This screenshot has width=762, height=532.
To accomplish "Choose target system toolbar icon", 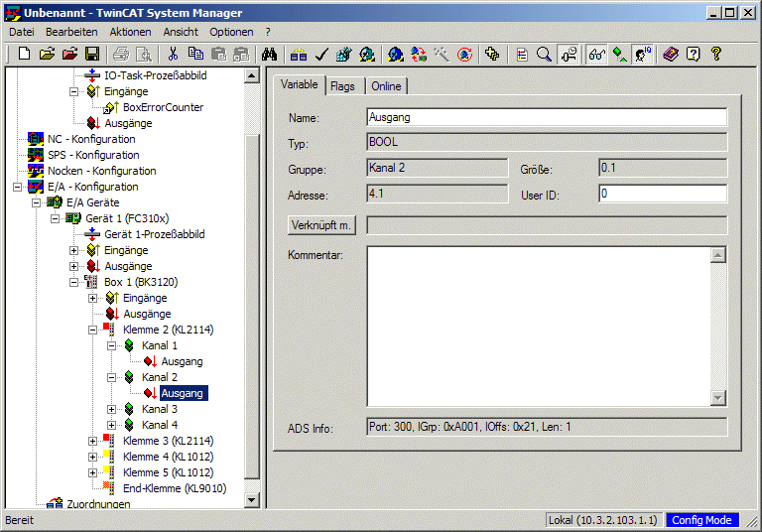I will coord(492,54).
